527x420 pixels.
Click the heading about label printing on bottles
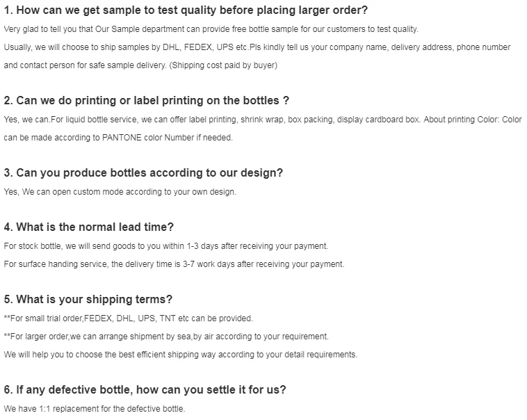[147, 101]
